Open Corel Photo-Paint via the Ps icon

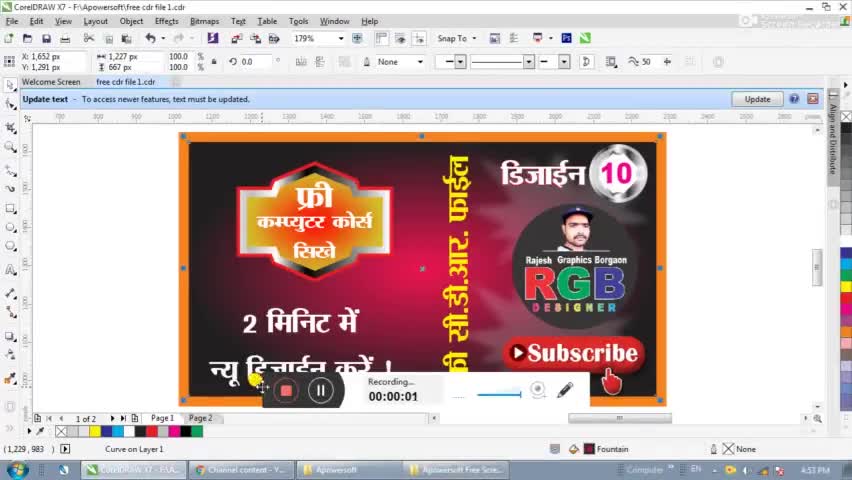[566, 38]
